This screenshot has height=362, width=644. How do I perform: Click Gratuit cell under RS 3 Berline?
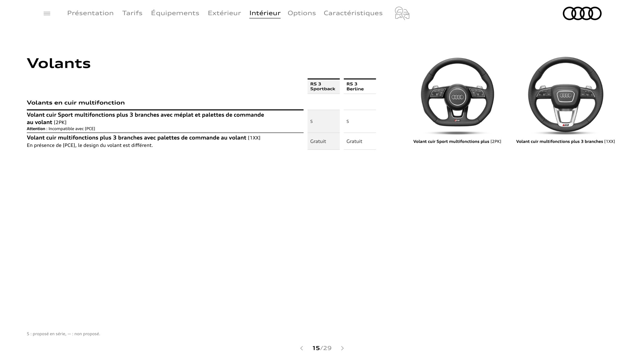click(x=360, y=141)
